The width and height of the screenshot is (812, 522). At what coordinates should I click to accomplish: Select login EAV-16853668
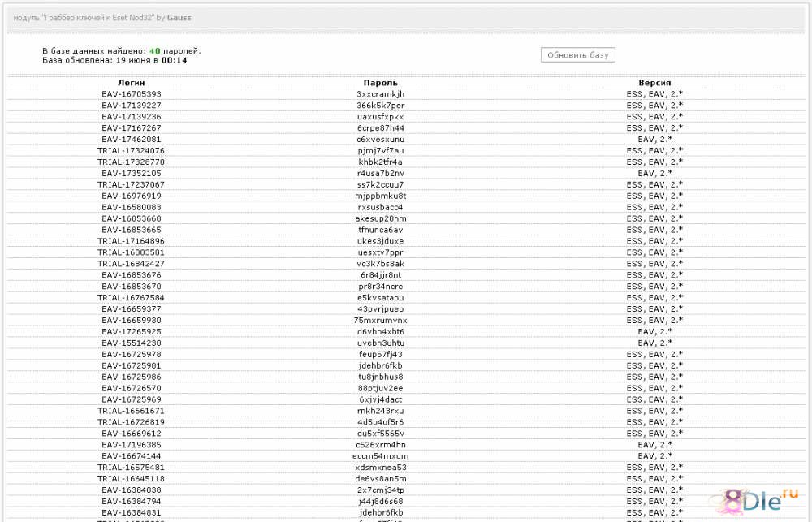pyautogui.click(x=132, y=218)
